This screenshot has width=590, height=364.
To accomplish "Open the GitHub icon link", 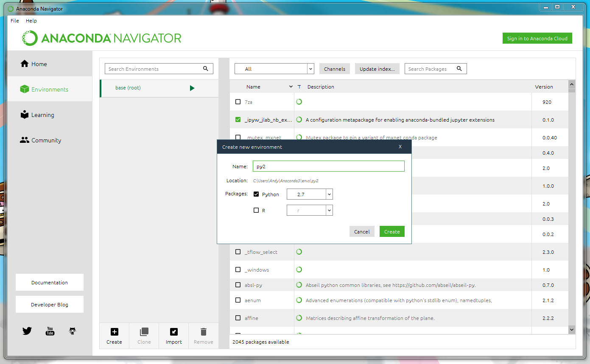I will point(73,331).
